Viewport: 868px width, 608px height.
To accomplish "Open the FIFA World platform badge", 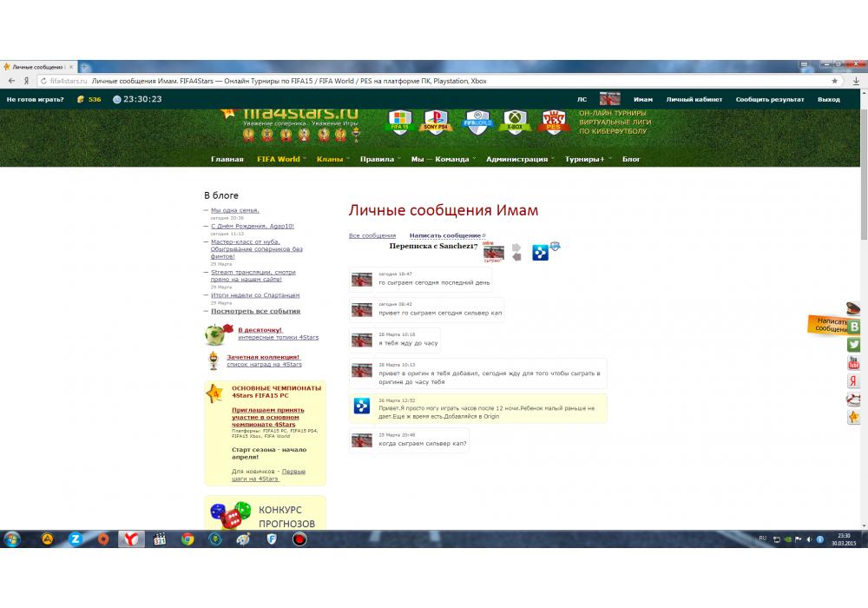I will click(477, 122).
